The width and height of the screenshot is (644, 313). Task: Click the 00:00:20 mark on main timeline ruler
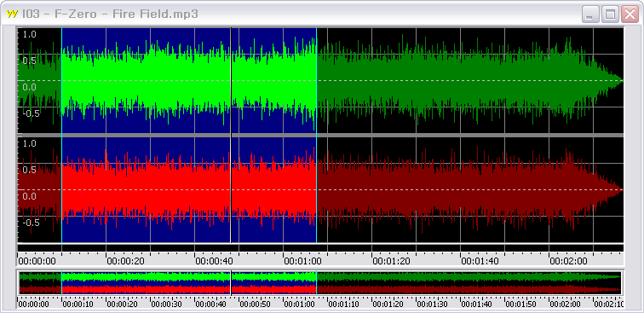pos(123,261)
